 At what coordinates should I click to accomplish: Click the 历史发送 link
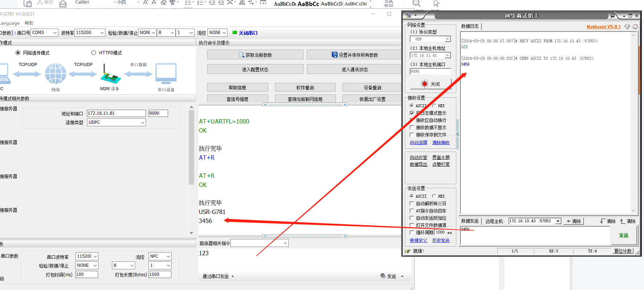(441, 240)
